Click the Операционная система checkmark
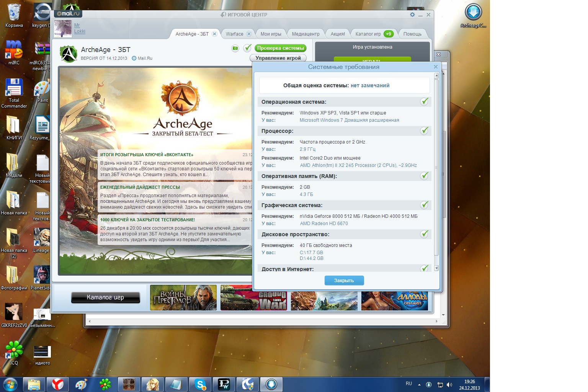This screenshot has height=392, width=588. coord(424,101)
